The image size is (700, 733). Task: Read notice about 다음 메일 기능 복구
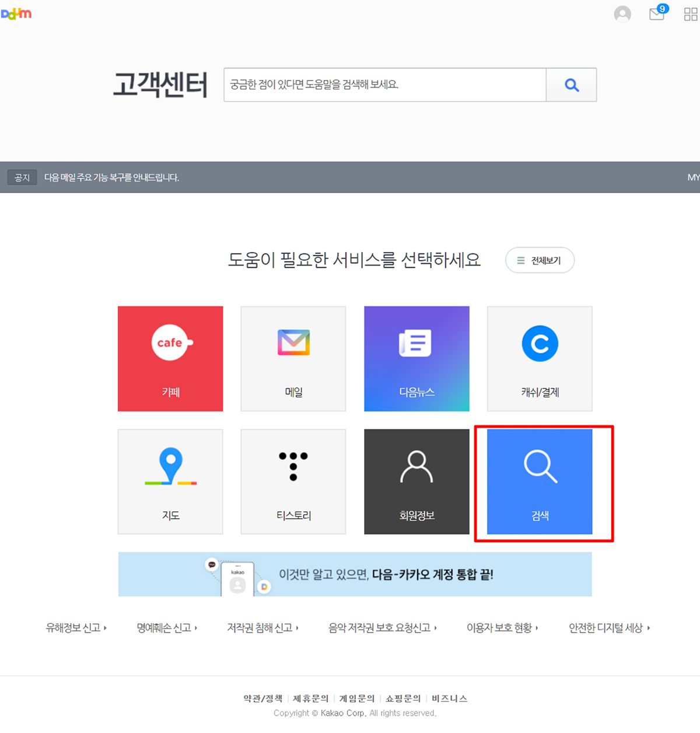(x=111, y=177)
